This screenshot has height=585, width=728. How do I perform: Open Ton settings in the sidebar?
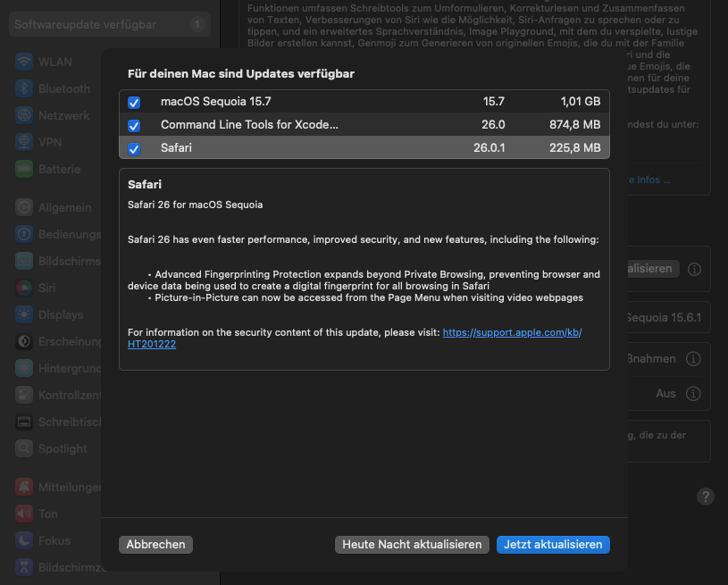tap(48, 514)
